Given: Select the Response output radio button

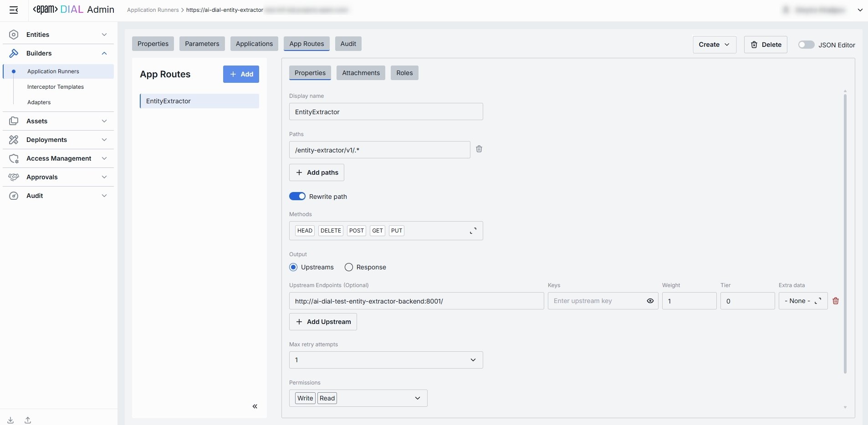Looking at the screenshot, I should 349,267.
